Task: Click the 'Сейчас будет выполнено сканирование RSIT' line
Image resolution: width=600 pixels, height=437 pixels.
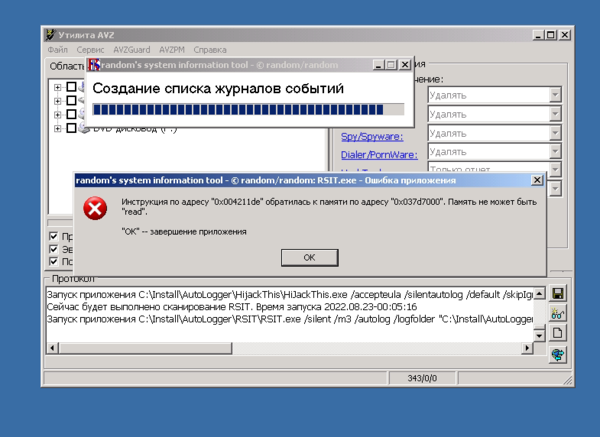Action: tap(232, 307)
